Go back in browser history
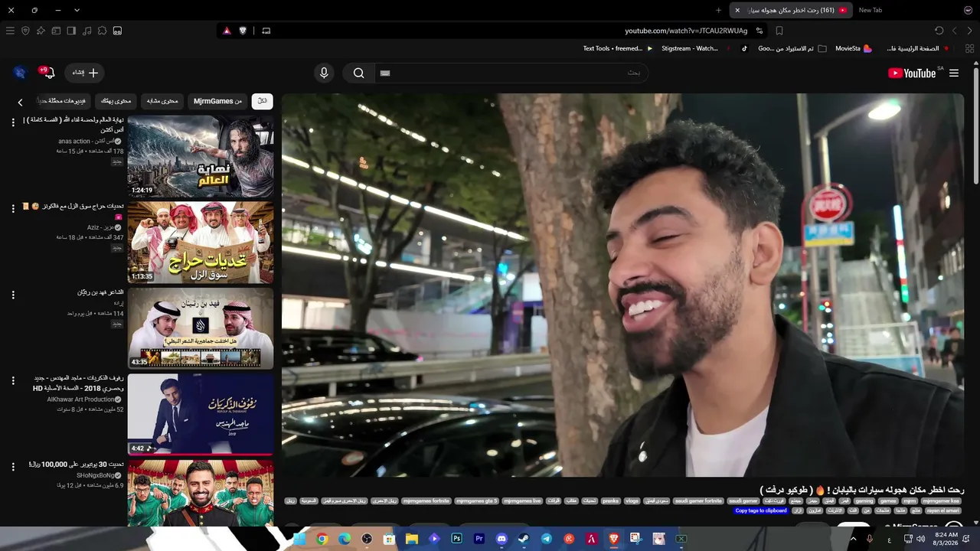This screenshot has height=551, width=980. 970,31
